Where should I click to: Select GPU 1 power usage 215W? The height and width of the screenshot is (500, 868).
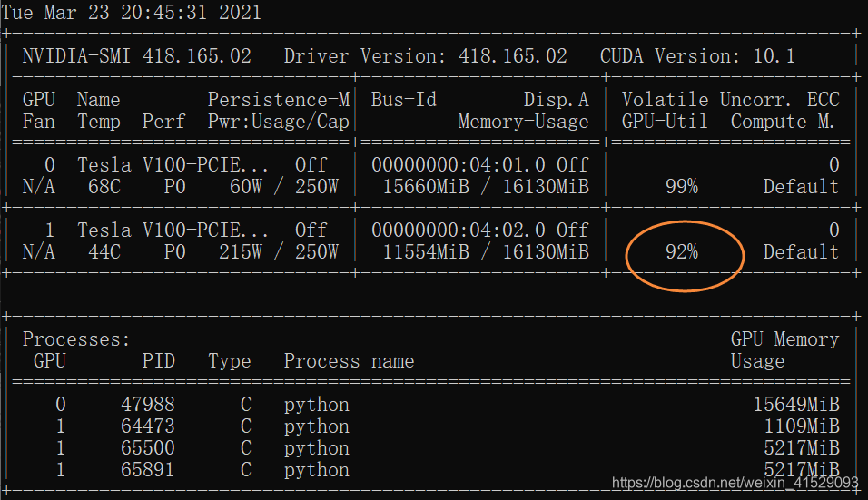click(241, 252)
